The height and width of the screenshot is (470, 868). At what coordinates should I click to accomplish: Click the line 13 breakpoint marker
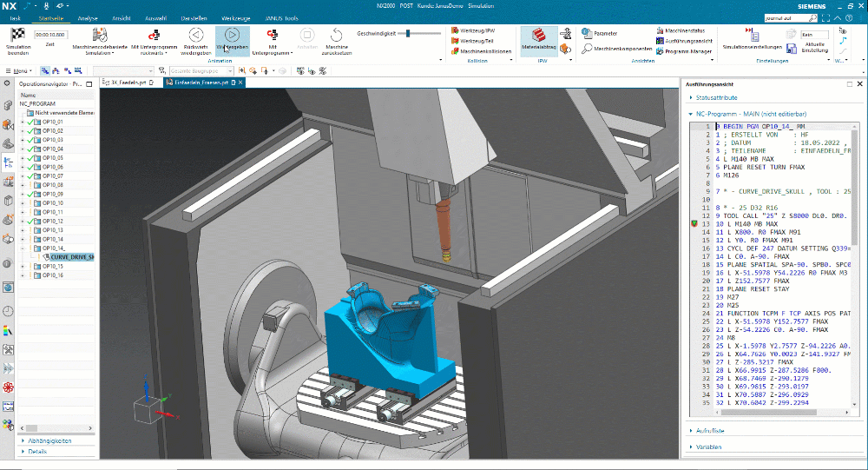[x=694, y=224]
